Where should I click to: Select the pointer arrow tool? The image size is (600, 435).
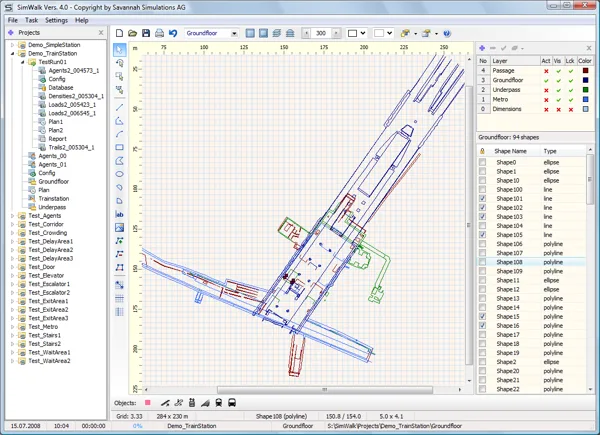click(x=119, y=50)
